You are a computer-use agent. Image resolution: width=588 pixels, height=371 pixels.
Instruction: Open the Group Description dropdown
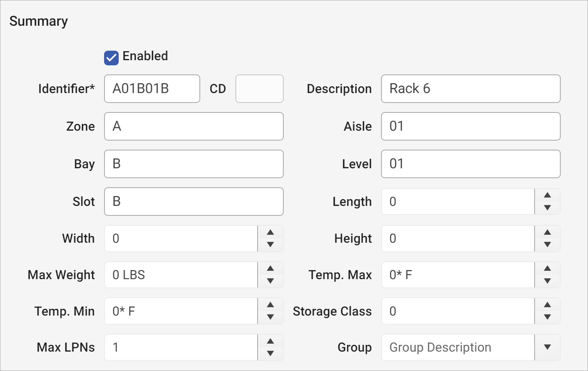pyautogui.click(x=547, y=347)
